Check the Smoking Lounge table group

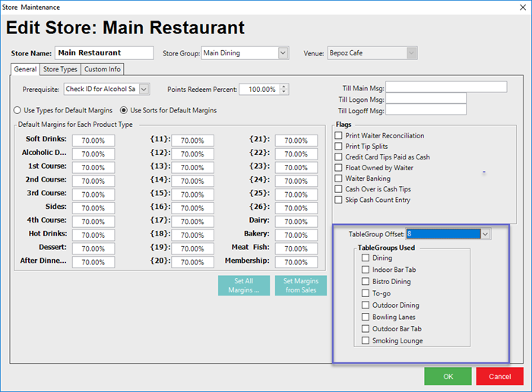pos(366,340)
